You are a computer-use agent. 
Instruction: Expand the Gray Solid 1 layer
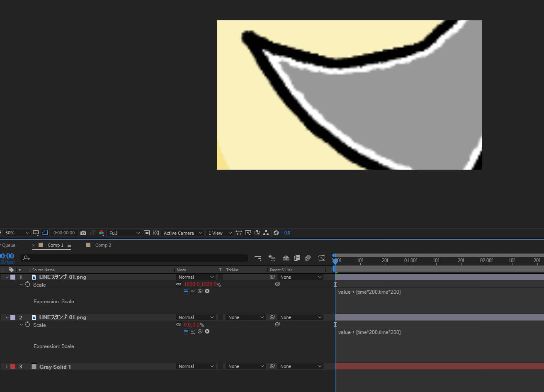pyautogui.click(x=6, y=366)
